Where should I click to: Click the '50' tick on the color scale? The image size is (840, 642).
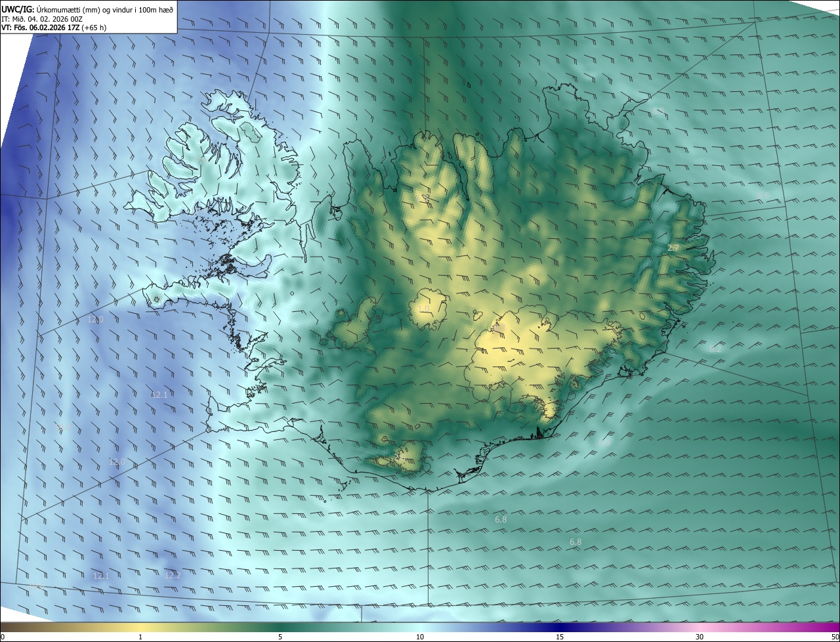coord(835,637)
